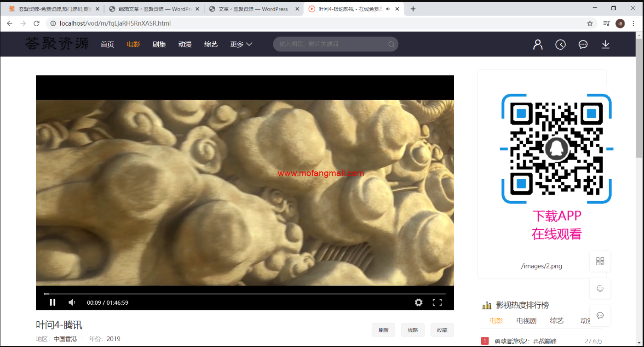Image resolution: width=644 pixels, height=347 pixels.
Task: Open the user account icon
Action: tap(538, 44)
